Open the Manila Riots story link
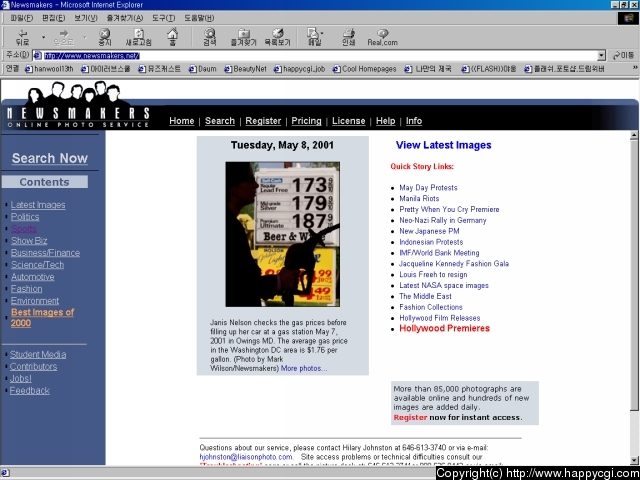640x480 pixels. coord(419,199)
